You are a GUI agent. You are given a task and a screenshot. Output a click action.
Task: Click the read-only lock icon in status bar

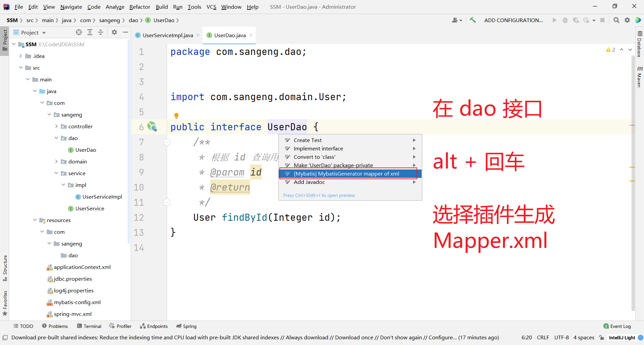point(602,338)
